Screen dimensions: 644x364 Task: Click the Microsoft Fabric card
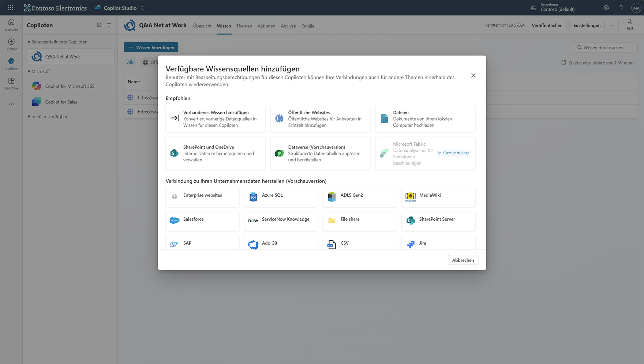(425, 153)
